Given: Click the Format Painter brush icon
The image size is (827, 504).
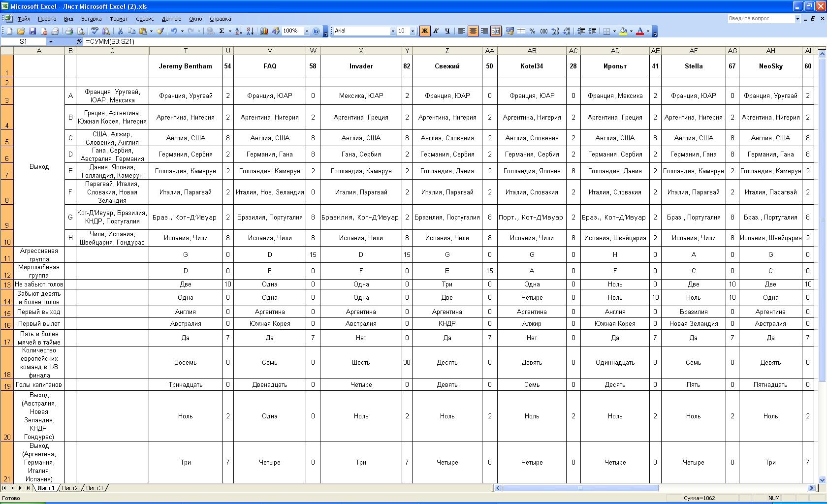Looking at the screenshot, I should pos(160,31).
